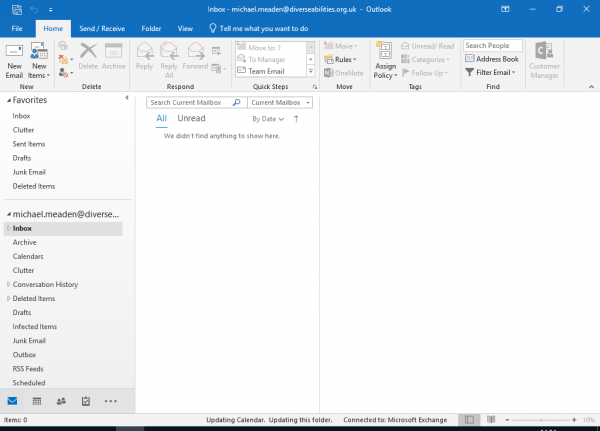Switch to Reading view in status bar
This screenshot has height=431, width=600.
[x=489, y=420]
